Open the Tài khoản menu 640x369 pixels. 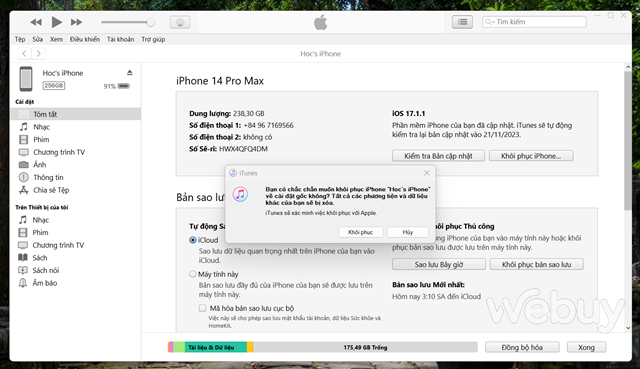tap(120, 39)
